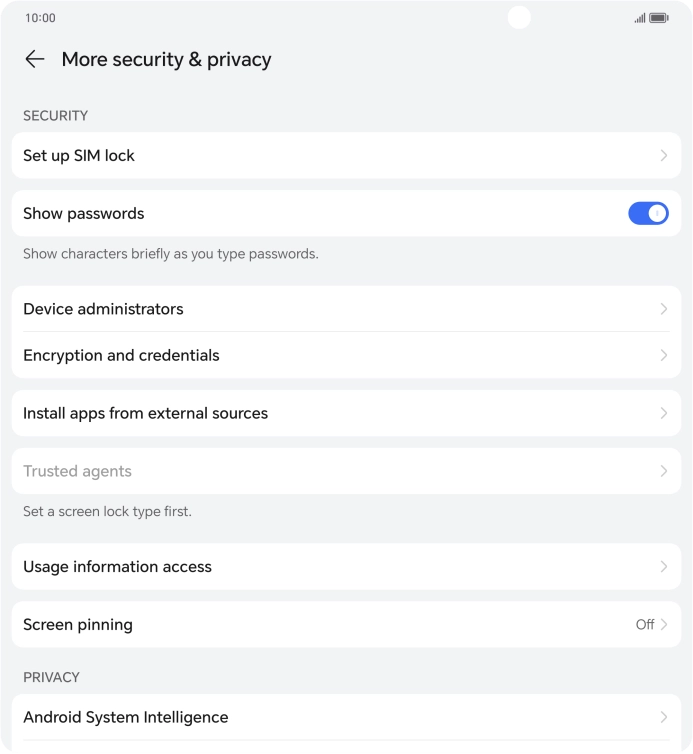Tap the battery status icon

658,18
